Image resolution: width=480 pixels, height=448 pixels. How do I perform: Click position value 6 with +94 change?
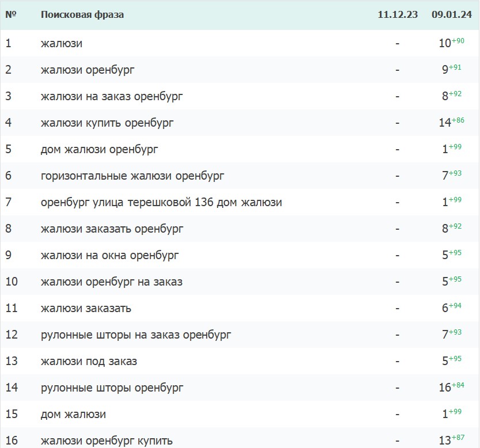point(445,308)
